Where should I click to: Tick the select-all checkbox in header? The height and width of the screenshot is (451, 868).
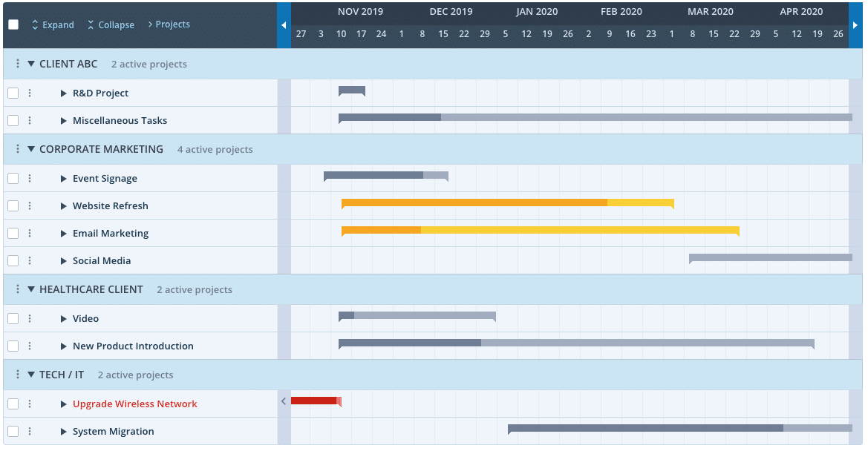(x=13, y=24)
